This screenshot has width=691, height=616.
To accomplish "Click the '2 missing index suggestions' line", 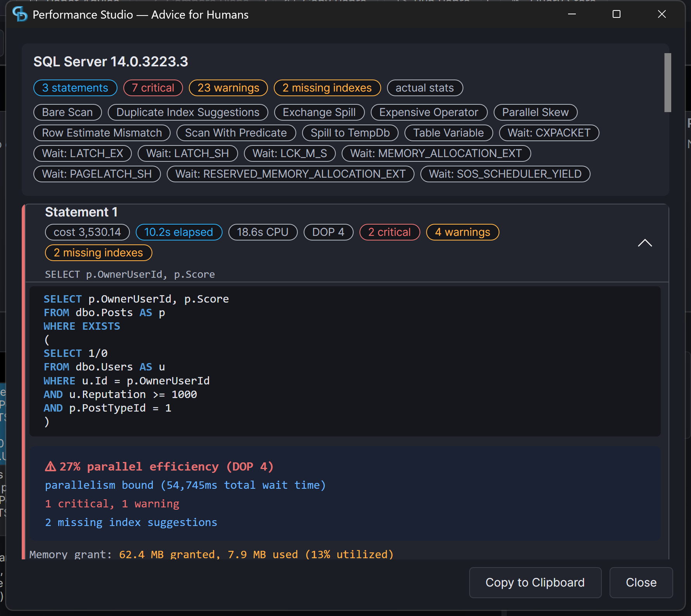I will point(131,522).
